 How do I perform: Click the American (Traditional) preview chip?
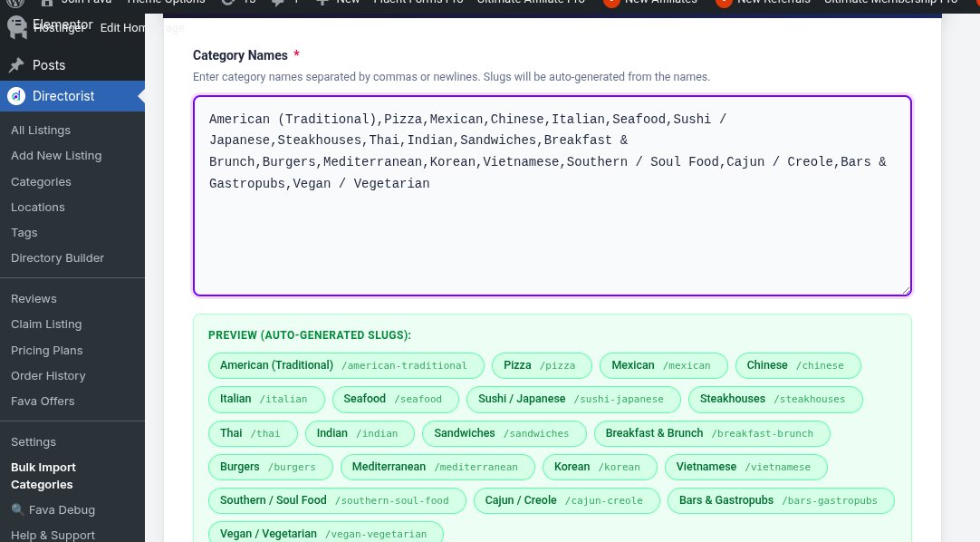(346, 365)
